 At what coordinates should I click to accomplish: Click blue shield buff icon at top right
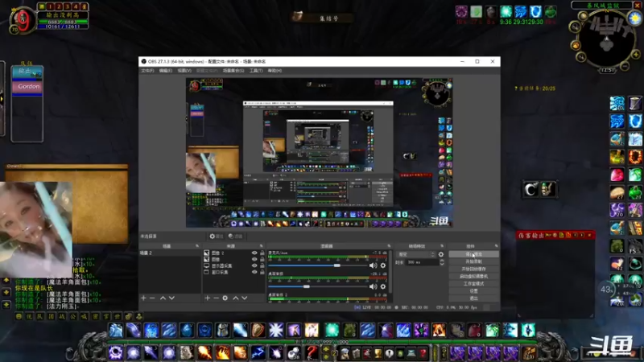(535, 11)
